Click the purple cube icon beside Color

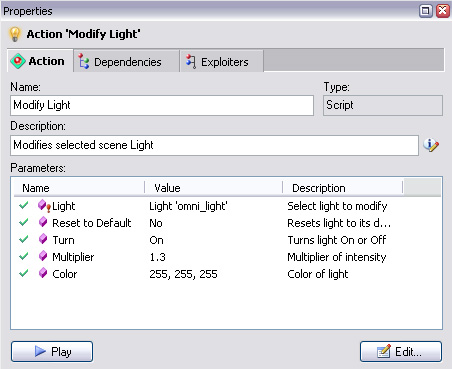(43, 273)
